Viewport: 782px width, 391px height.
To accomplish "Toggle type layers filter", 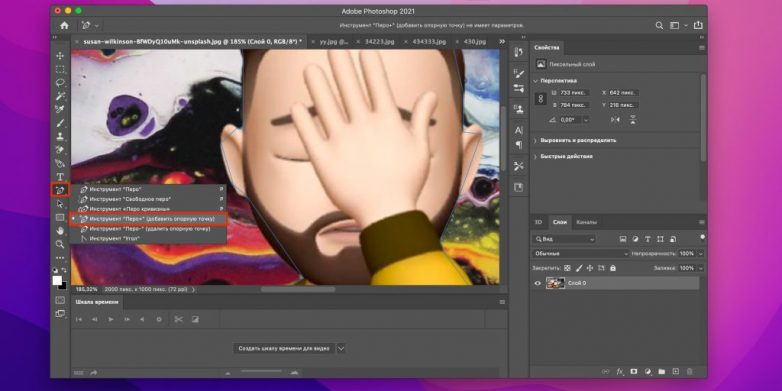I will coord(648,239).
